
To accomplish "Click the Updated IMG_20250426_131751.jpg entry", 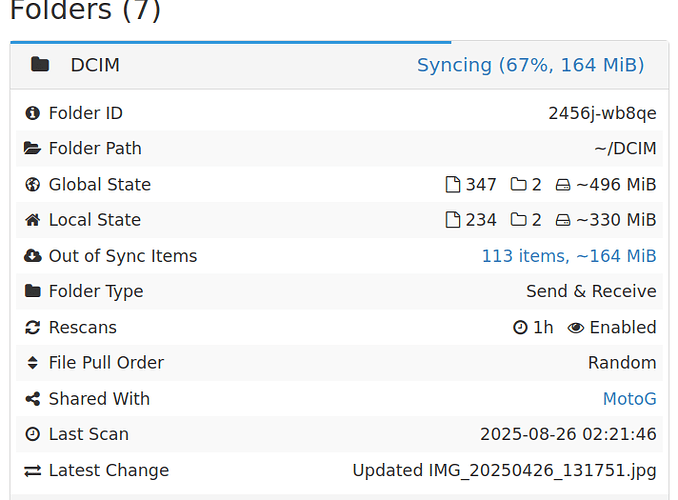I will 504,471.
